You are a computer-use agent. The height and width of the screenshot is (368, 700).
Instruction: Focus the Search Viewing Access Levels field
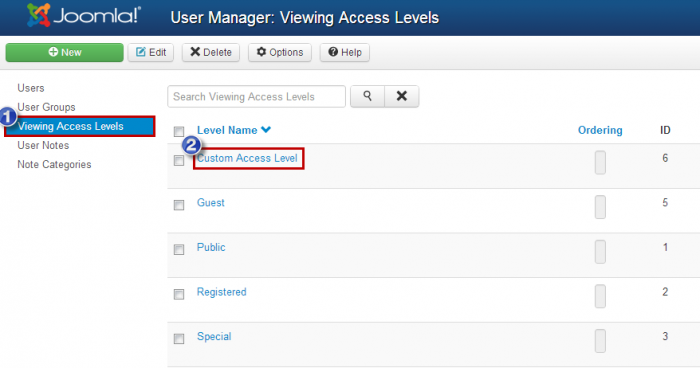coord(256,96)
